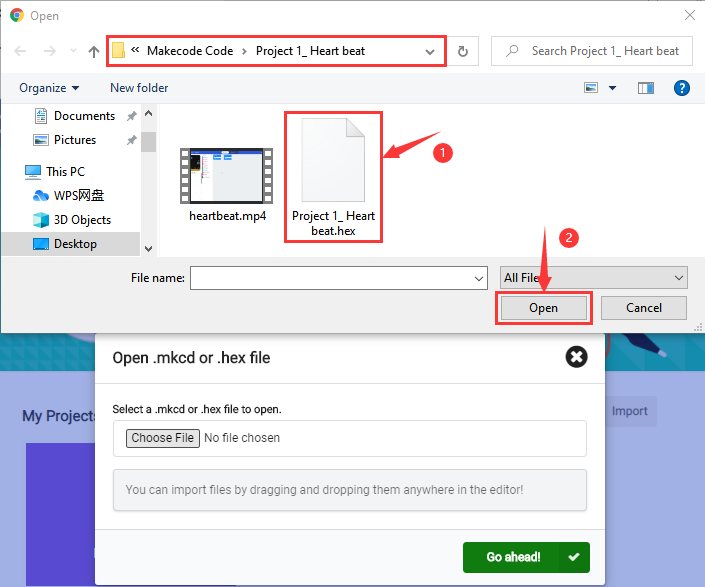Open the All Files type dropdown
Viewport: 705px width, 587px height.
[x=593, y=278]
